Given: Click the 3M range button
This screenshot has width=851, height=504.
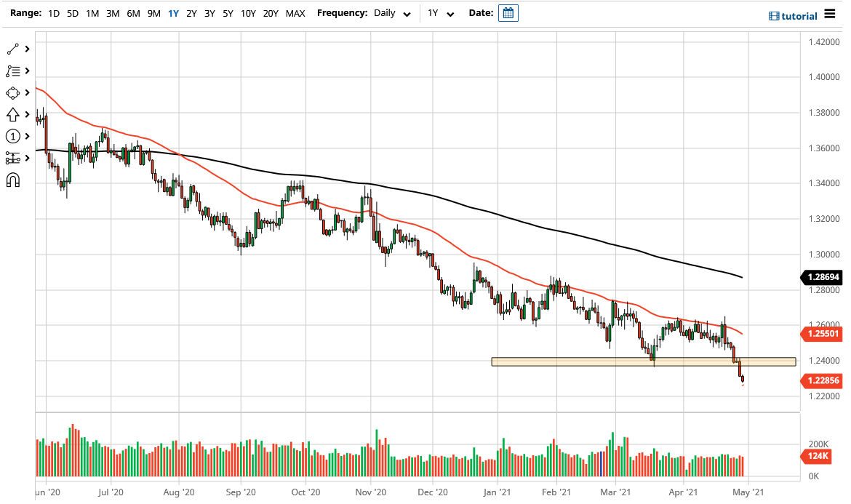Looking at the screenshot, I should click(113, 13).
